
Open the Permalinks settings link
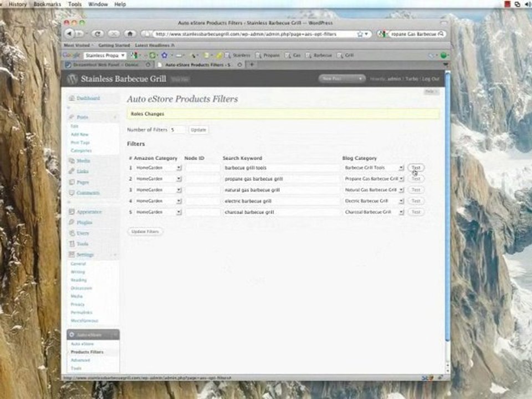(81, 313)
